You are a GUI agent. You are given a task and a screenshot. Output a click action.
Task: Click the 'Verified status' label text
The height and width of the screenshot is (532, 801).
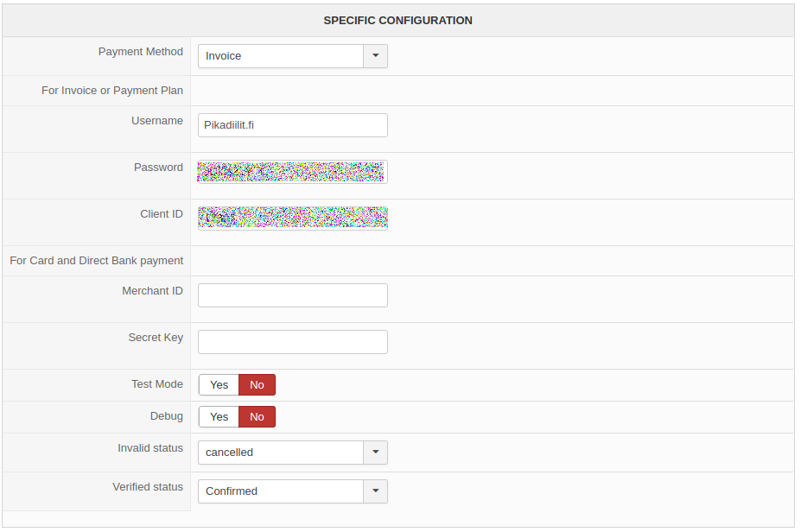(x=148, y=487)
